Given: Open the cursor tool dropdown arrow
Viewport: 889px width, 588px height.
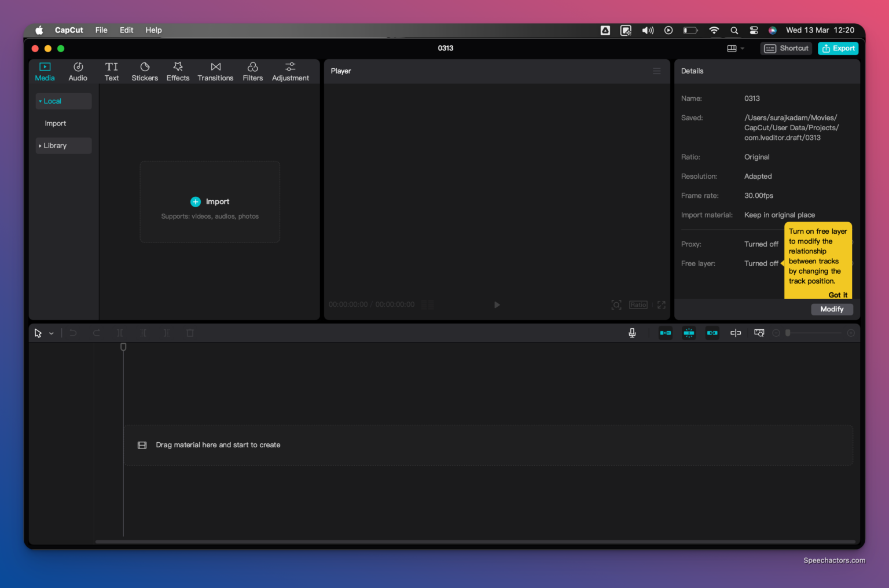Looking at the screenshot, I should tap(51, 333).
